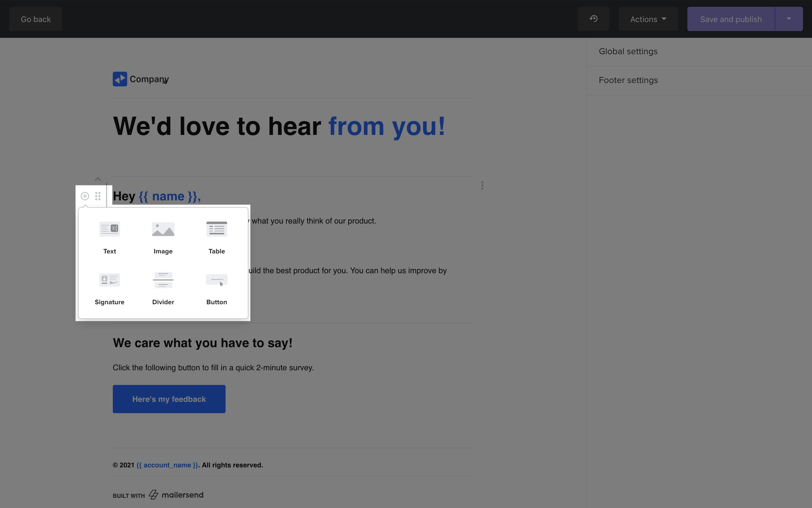Open the version history icon
This screenshot has width=812, height=508.
(x=593, y=19)
